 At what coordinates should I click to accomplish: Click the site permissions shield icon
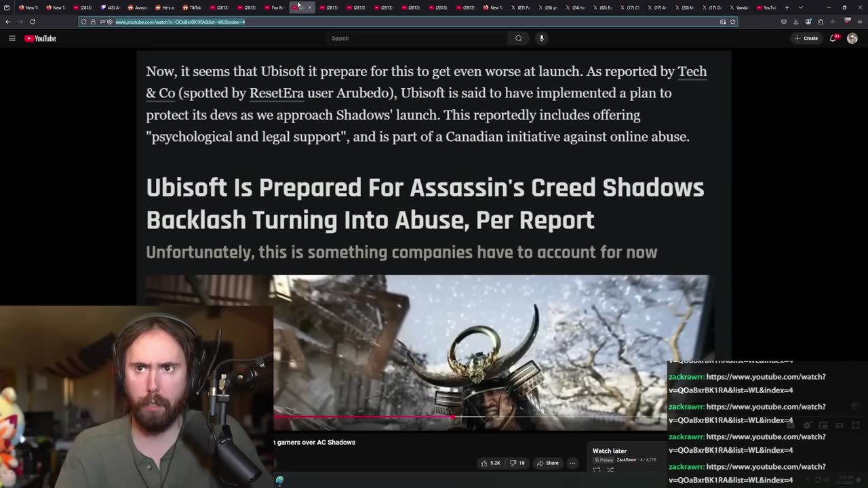coord(84,22)
